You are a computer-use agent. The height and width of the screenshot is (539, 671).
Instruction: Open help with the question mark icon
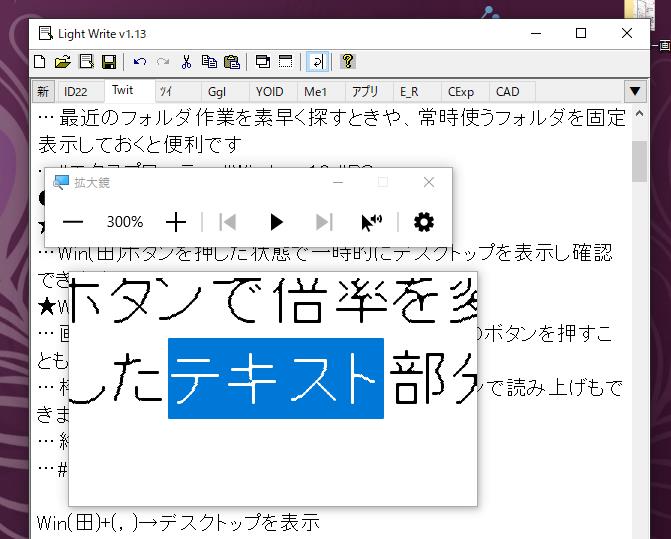click(348, 62)
